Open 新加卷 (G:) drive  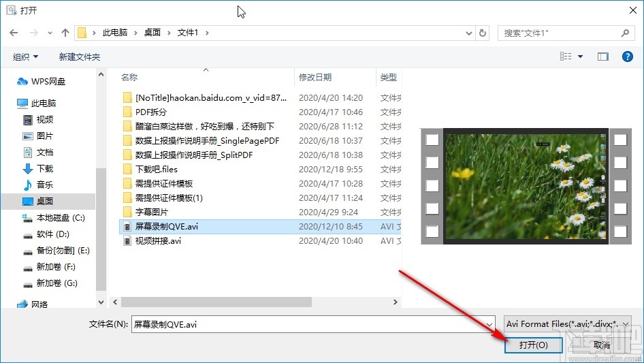(x=50, y=283)
